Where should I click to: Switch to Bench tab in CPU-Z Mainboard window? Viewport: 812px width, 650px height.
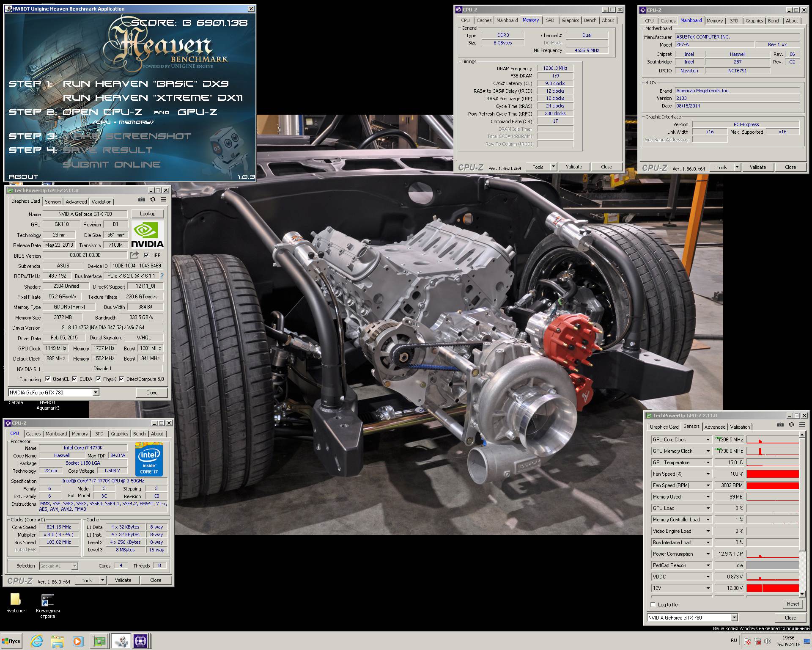click(774, 21)
